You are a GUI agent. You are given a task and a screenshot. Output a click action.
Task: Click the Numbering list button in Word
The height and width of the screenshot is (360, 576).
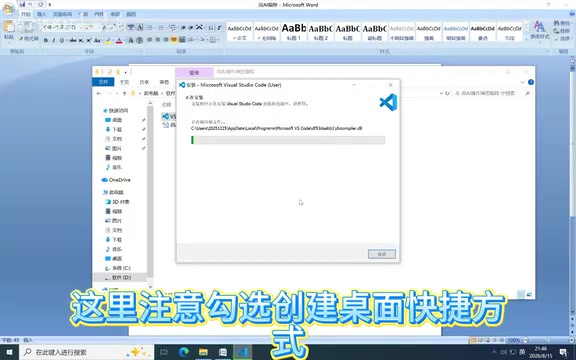click(x=161, y=28)
